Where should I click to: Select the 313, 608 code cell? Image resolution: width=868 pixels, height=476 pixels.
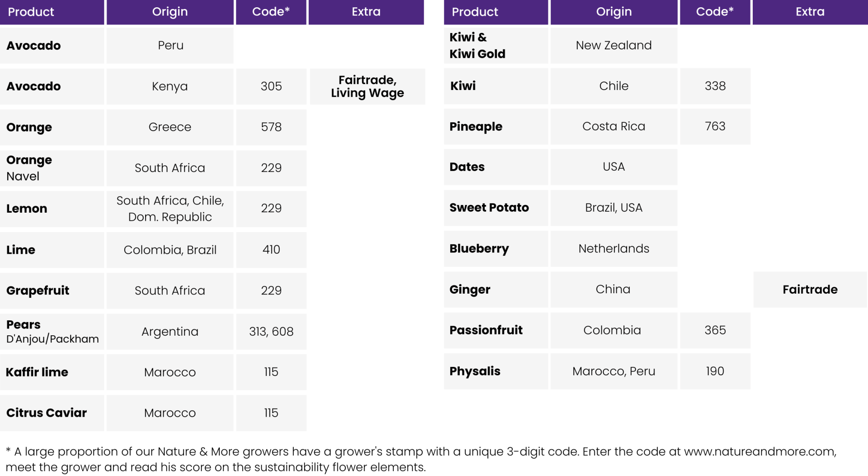click(x=271, y=332)
